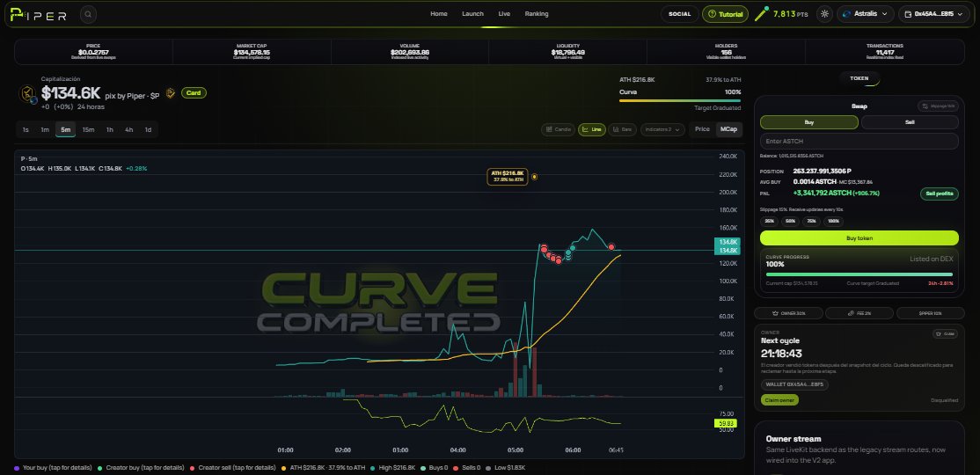This screenshot has width=980, height=475.
Task: Open the Claim cart button in Owner card
Action: [x=945, y=333]
